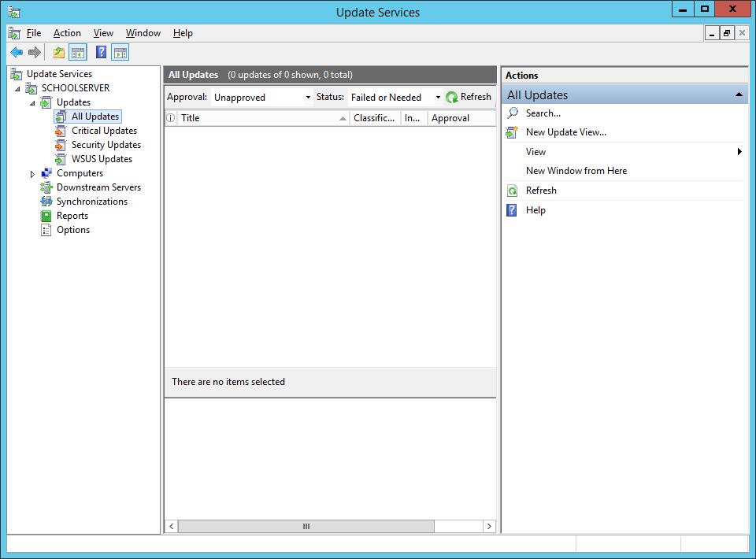
Task: Click the Refresh icon in Actions pane
Action: (x=512, y=191)
